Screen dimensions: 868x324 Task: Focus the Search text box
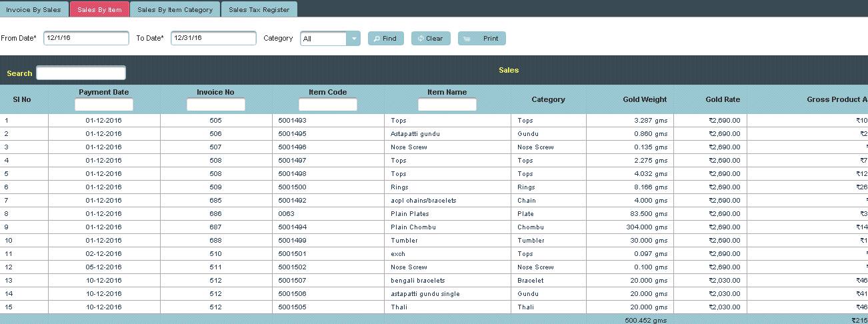pyautogui.click(x=81, y=73)
